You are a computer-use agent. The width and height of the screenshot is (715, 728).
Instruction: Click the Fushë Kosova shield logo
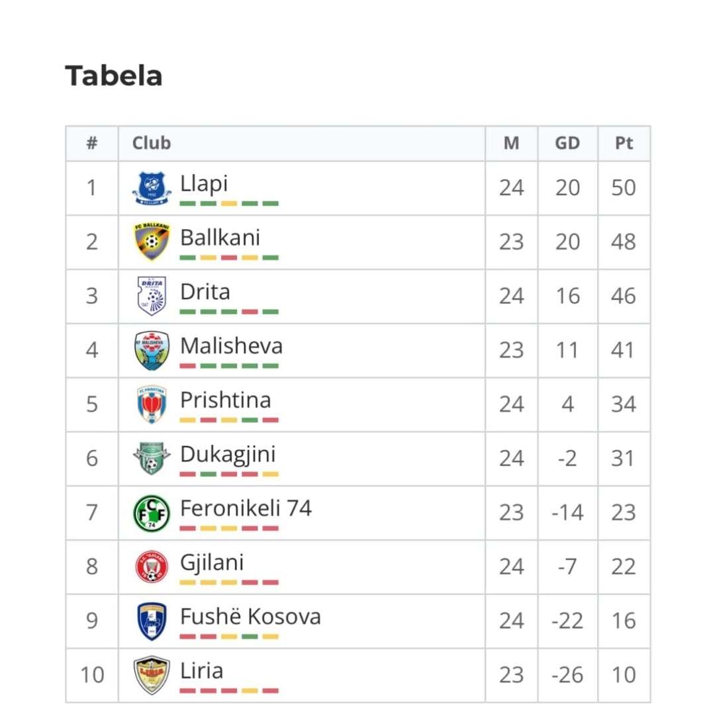pyautogui.click(x=152, y=621)
